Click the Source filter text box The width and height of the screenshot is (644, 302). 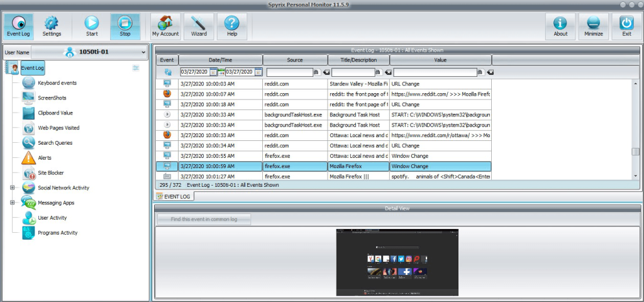pyautogui.click(x=289, y=72)
